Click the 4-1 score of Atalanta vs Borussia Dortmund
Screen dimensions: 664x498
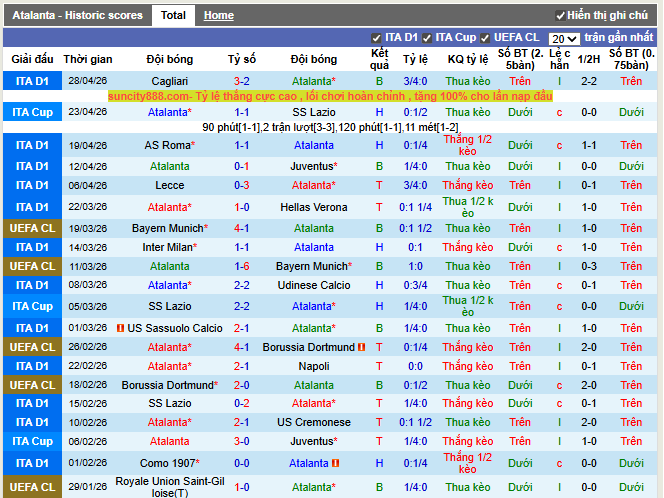click(x=242, y=347)
